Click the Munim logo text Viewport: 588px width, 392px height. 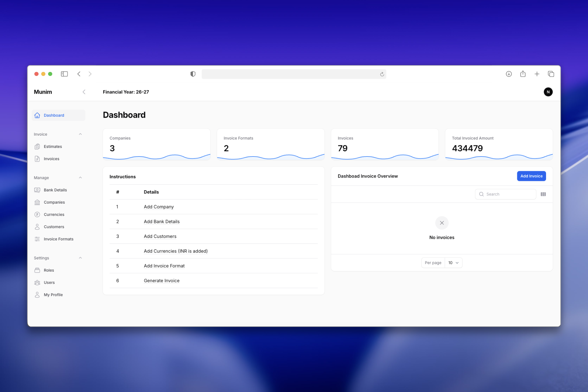pos(43,92)
